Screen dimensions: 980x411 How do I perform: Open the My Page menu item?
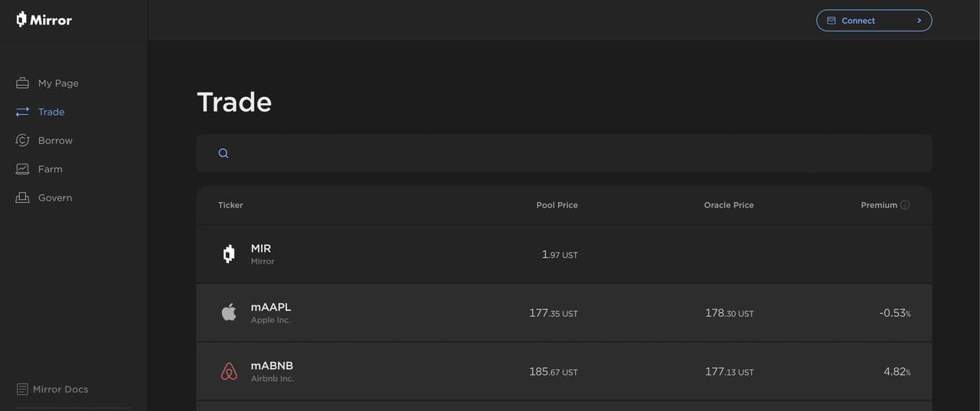click(x=58, y=83)
